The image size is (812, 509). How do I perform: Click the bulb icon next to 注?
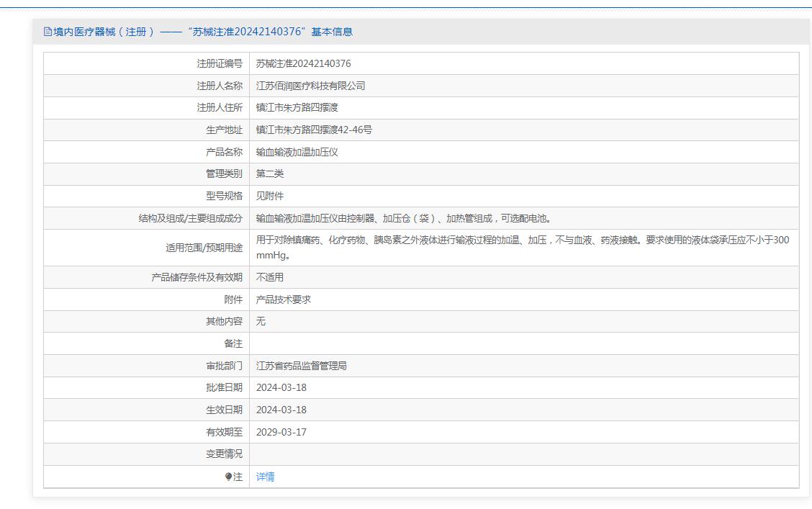[x=228, y=477]
